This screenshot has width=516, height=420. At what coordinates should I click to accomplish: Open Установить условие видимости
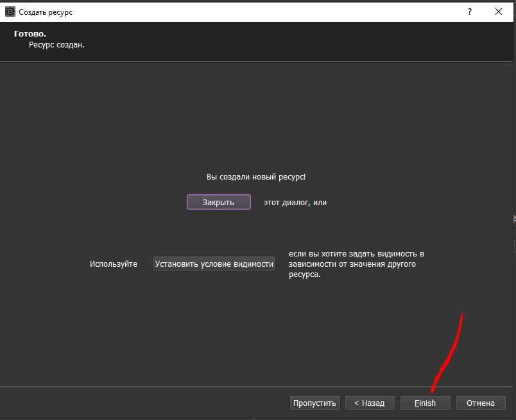click(214, 264)
